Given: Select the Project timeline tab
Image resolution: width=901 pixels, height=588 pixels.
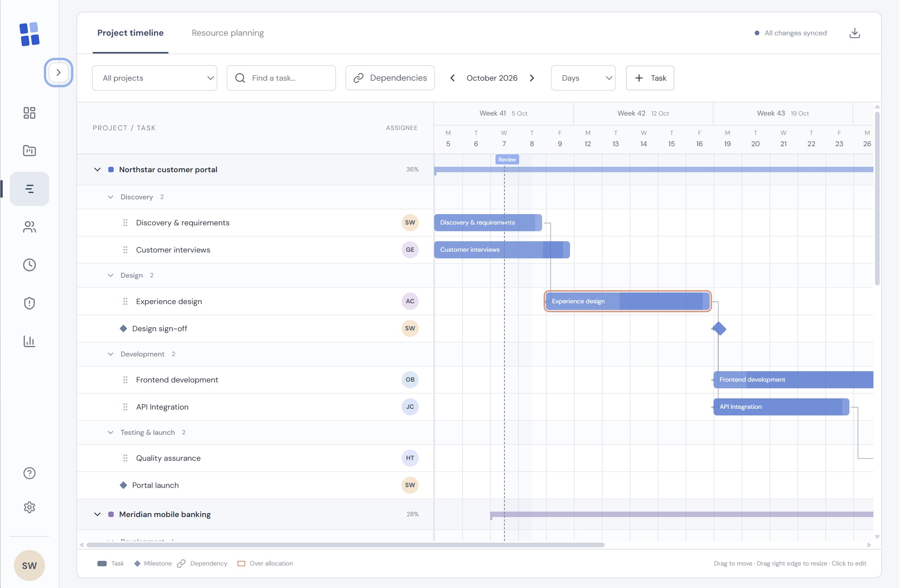Looking at the screenshot, I should [x=130, y=33].
